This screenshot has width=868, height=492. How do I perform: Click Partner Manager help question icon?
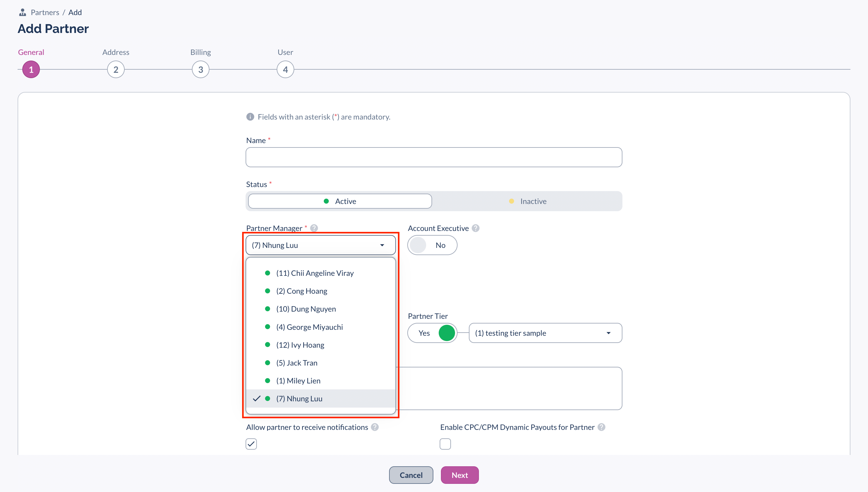[314, 228]
